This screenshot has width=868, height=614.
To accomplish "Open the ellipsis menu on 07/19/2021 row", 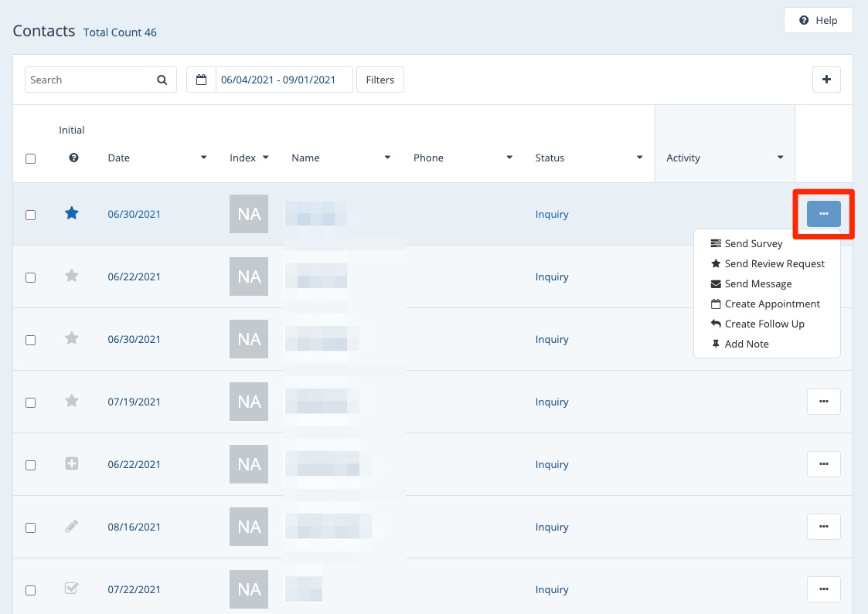I will click(x=823, y=402).
